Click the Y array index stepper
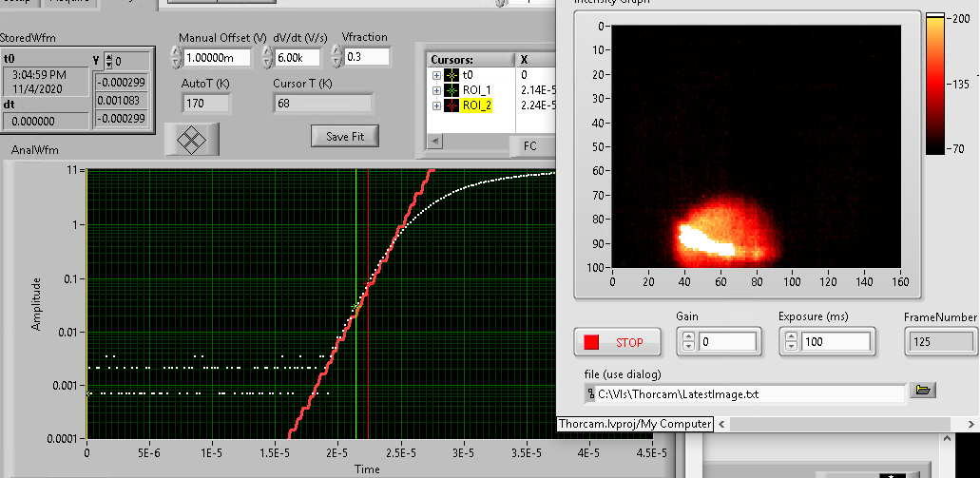This screenshot has height=478, width=980. [x=107, y=61]
